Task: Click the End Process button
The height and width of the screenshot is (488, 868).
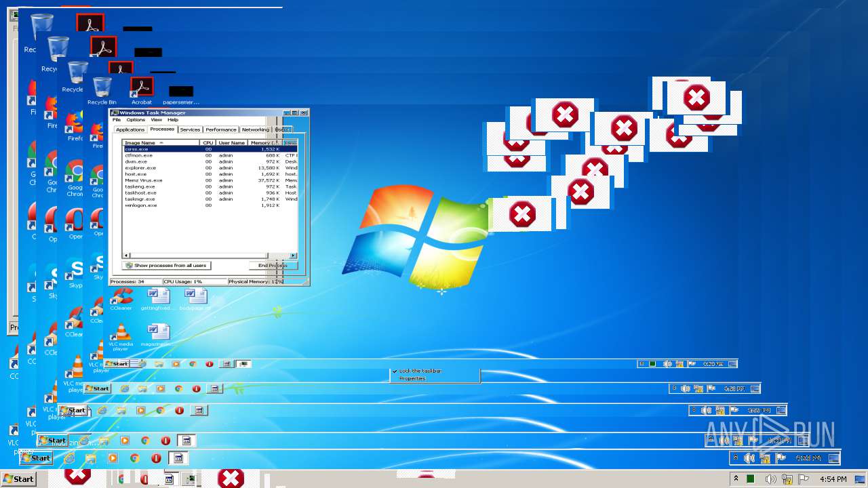Action: [x=273, y=266]
